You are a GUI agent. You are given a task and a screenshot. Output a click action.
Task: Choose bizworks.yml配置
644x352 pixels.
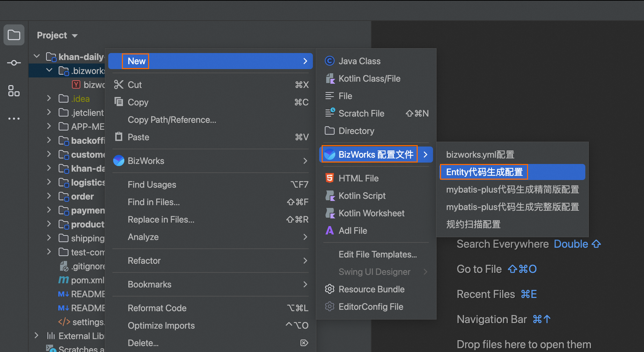(x=512, y=155)
